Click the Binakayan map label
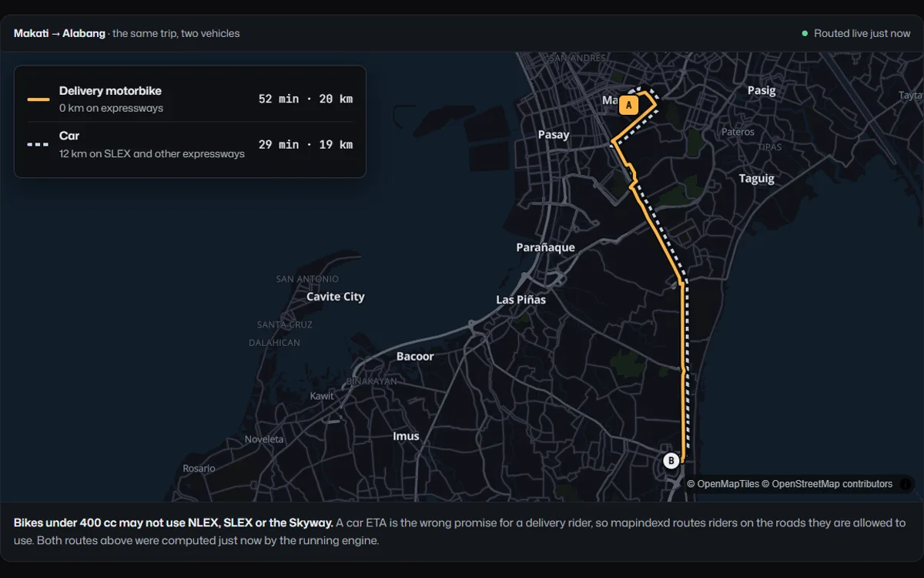924x578 pixels. click(372, 381)
